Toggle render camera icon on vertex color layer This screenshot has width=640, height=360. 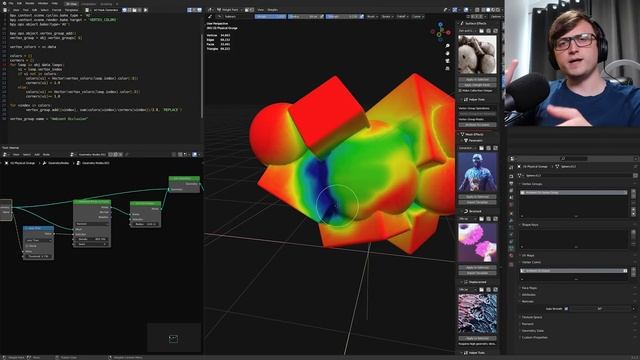coord(625,271)
